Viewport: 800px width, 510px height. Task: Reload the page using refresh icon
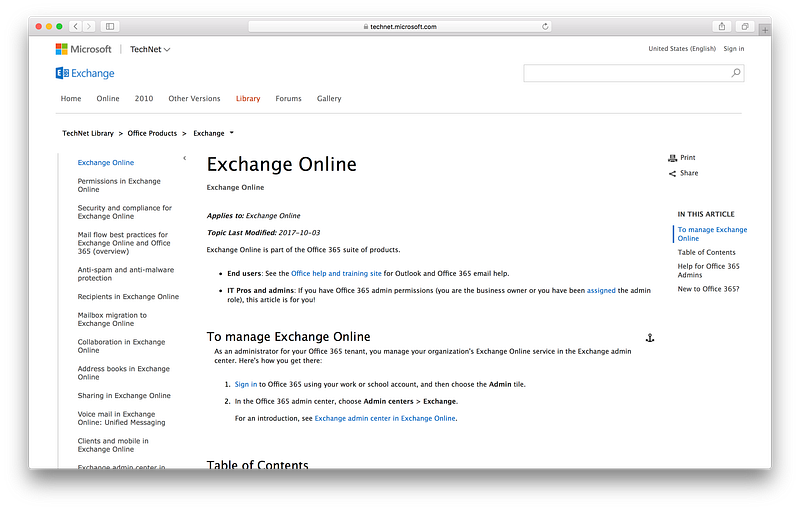(545, 27)
